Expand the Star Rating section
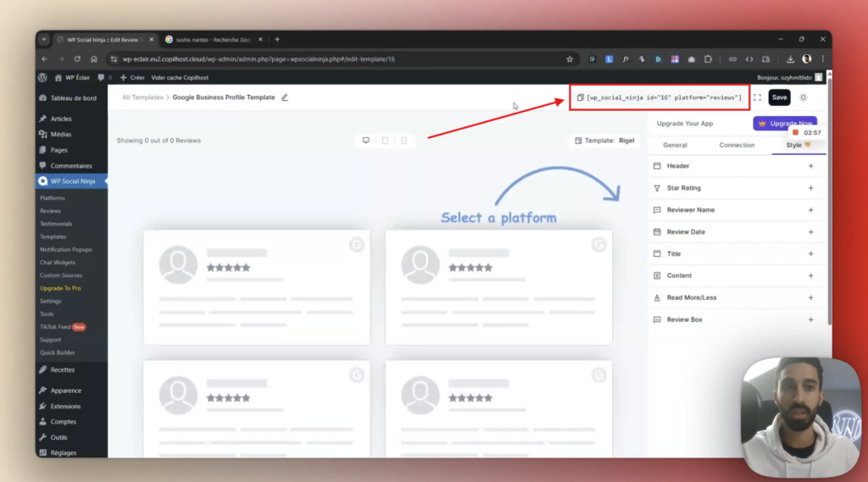This screenshot has width=868, height=482. coord(810,188)
